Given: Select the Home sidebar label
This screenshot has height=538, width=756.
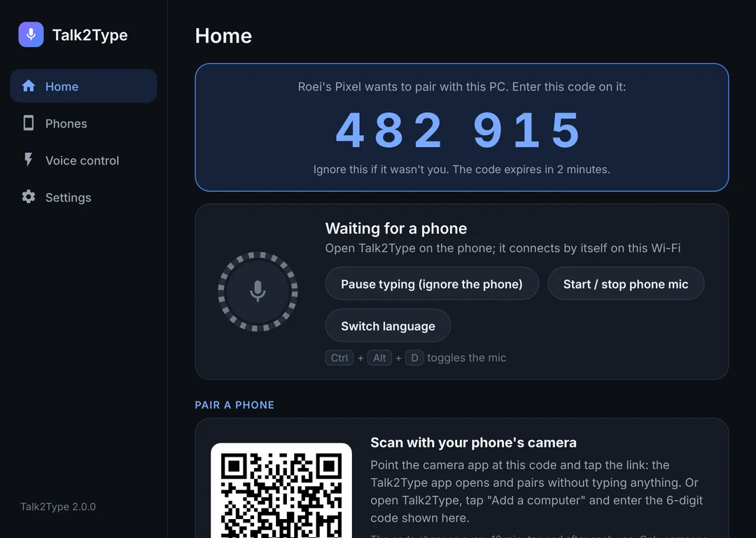Looking at the screenshot, I should click(62, 86).
